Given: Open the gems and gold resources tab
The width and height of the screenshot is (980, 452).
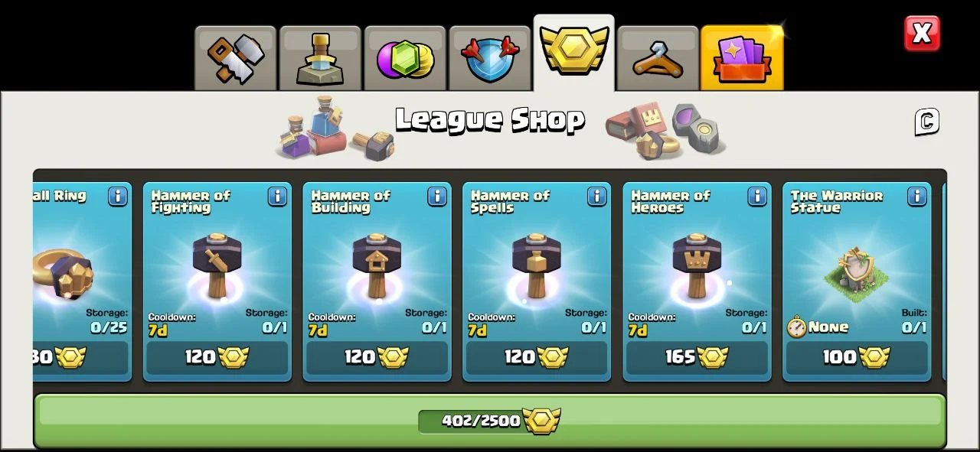Looking at the screenshot, I should click(405, 58).
